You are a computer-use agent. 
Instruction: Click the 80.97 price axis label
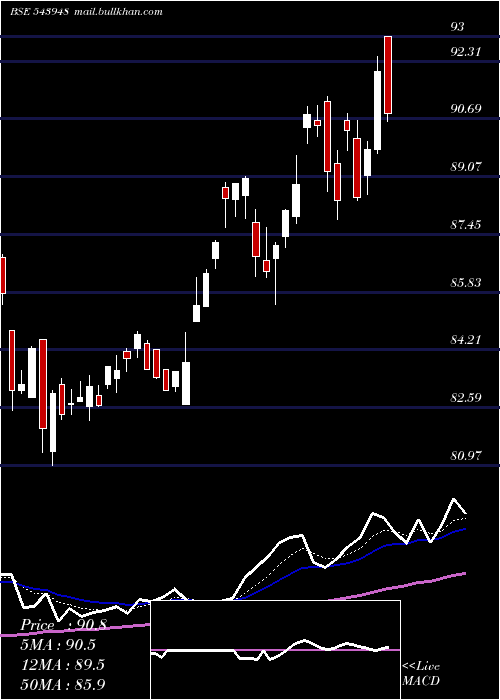[x=466, y=456]
